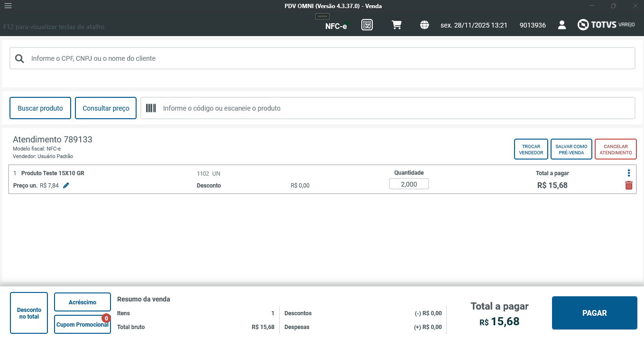
Task: Click the customer search magnifier icon
Action: [19, 58]
